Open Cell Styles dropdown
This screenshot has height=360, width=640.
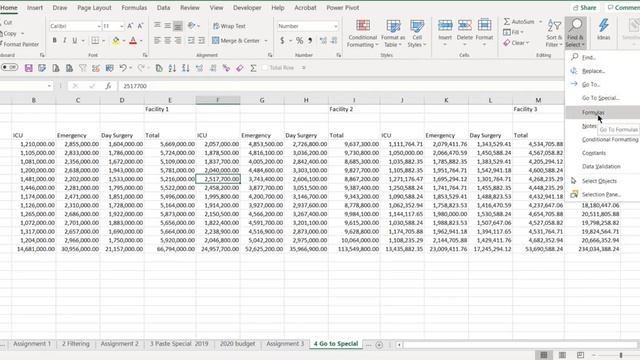[x=417, y=34]
